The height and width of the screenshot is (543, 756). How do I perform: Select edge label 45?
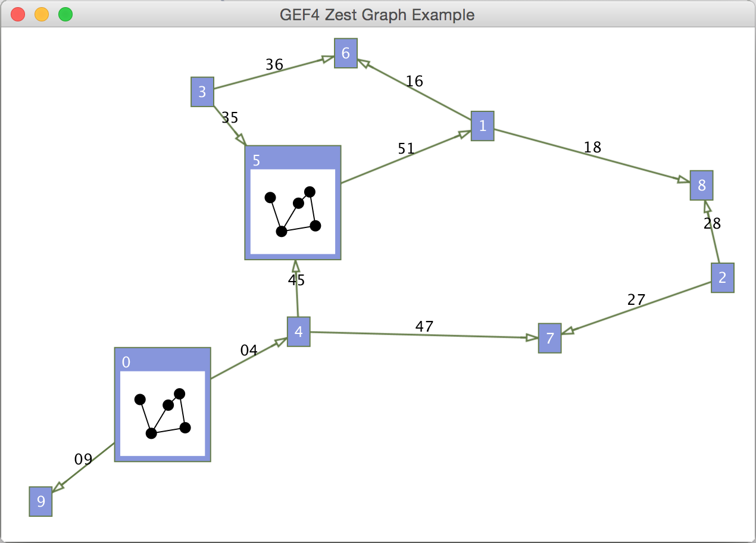tap(296, 280)
